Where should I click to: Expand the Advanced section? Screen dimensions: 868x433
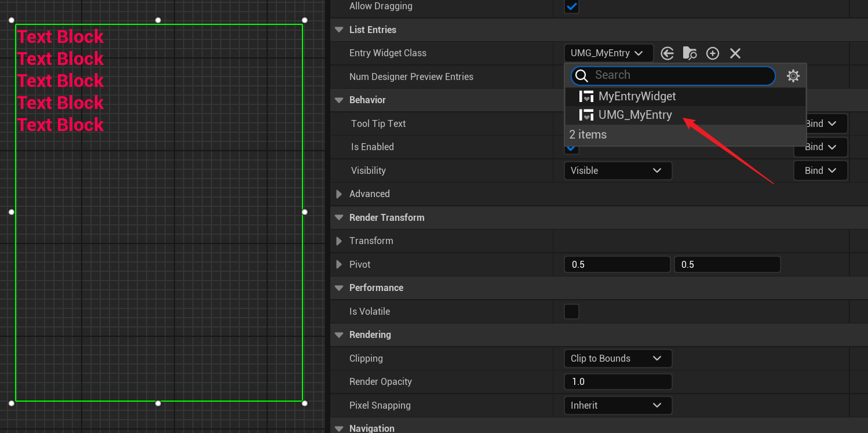click(x=339, y=194)
